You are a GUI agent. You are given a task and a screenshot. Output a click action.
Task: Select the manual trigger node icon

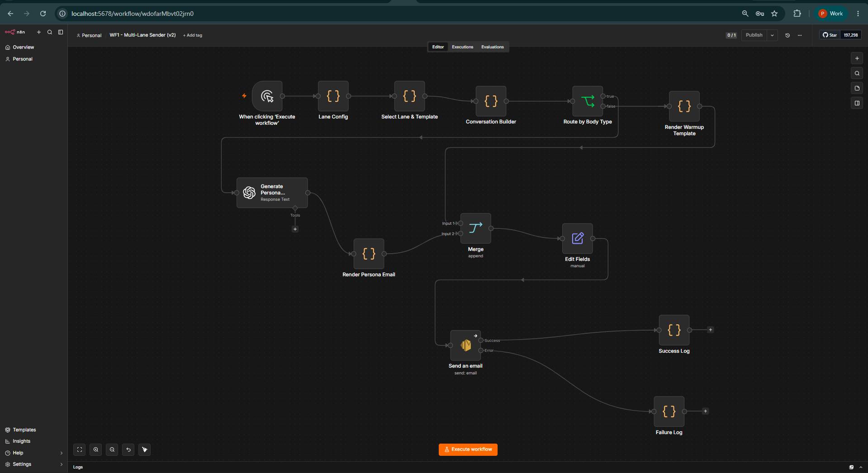pos(267,96)
